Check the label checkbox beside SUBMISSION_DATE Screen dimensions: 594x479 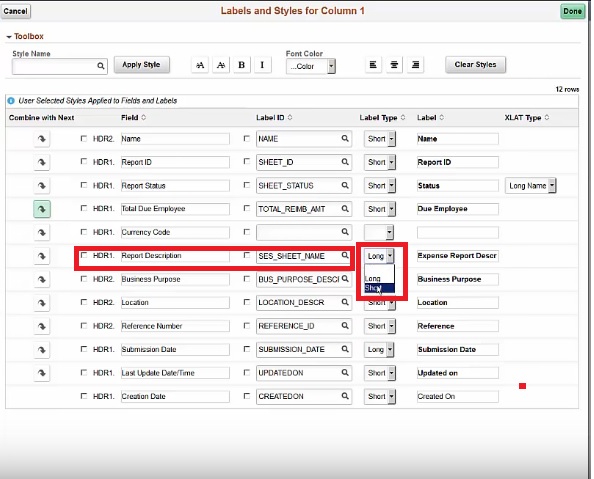(x=247, y=349)
